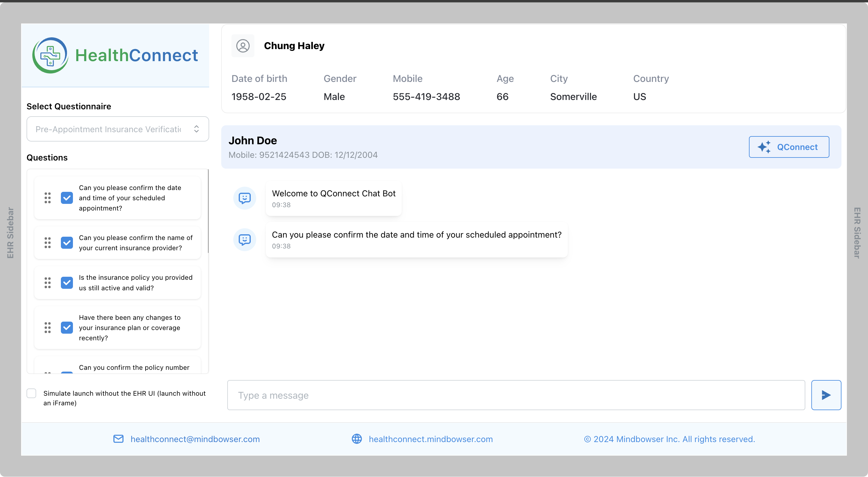This screenshot has height=477, width=868.
Task: Click the Questions heading
Action: coord(47,157)
